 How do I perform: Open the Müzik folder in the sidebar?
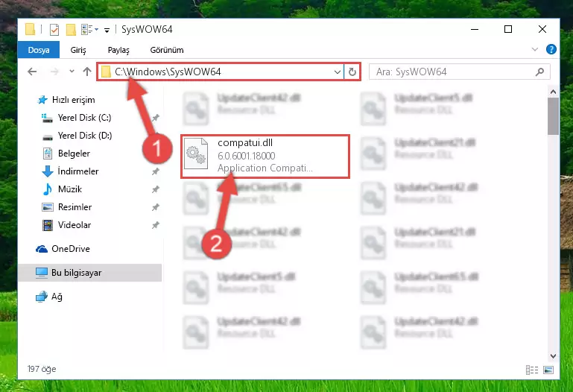[x=69, y=189]
